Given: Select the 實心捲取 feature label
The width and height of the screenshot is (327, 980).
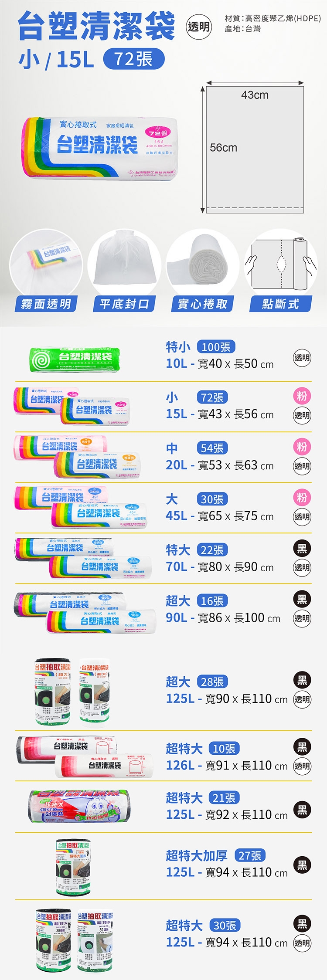Looking at the screenshot, I should (202, 304).
